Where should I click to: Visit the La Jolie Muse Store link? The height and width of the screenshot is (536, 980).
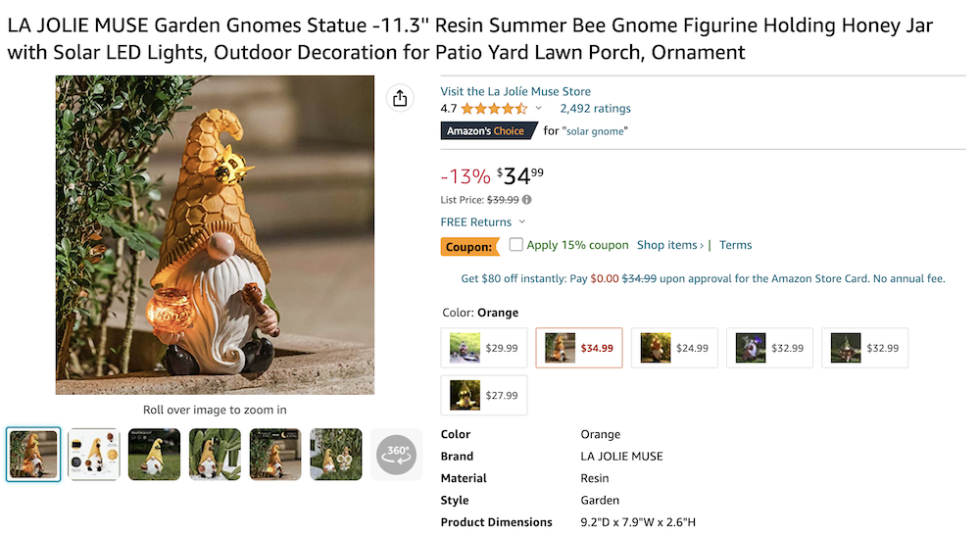[x=515, y=92]
